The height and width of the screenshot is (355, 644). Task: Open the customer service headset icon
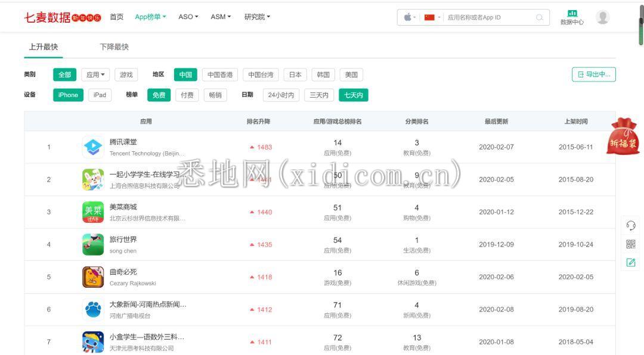pyautogui.click(x=630, y=225)
